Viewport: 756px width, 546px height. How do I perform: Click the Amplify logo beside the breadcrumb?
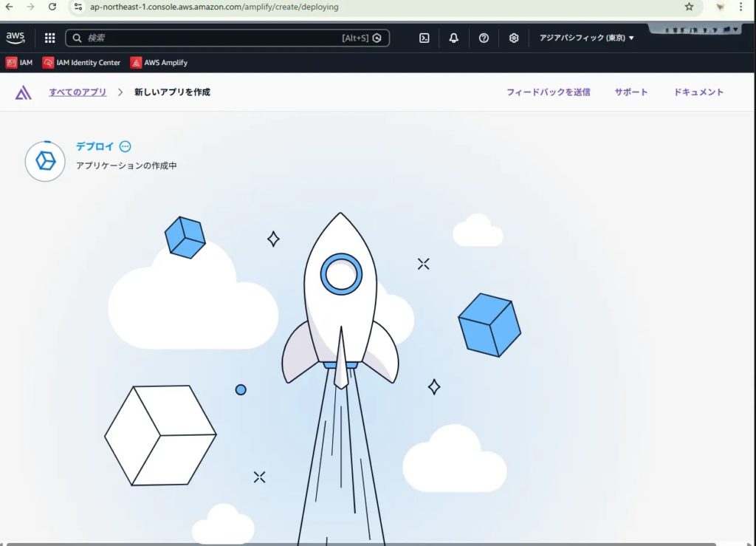coord(24,92)
